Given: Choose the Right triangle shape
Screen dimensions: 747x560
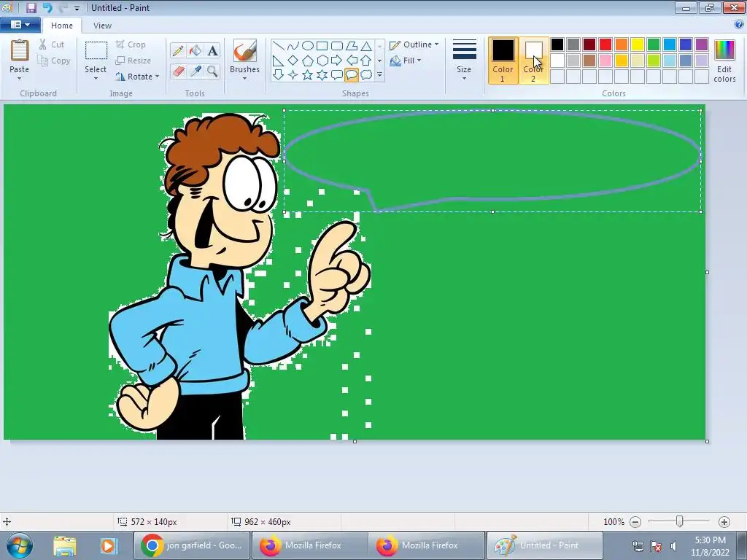Looking at the screenshot, I should tap(279, 61).
